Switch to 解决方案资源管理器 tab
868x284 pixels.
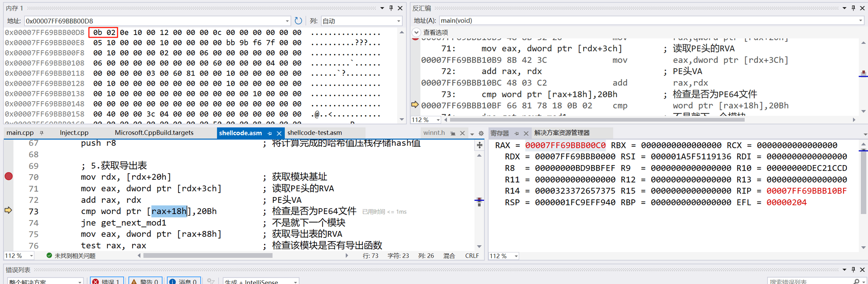[562, 133]
